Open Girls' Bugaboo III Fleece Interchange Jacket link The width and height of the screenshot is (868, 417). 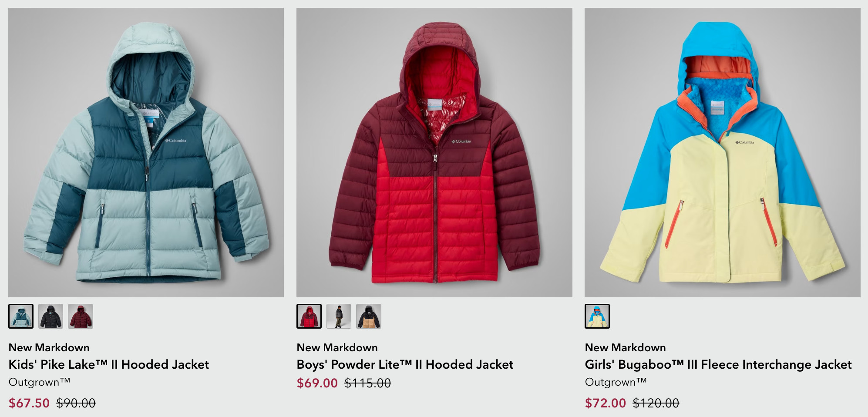pyautogui.click(x=718, y=364)
